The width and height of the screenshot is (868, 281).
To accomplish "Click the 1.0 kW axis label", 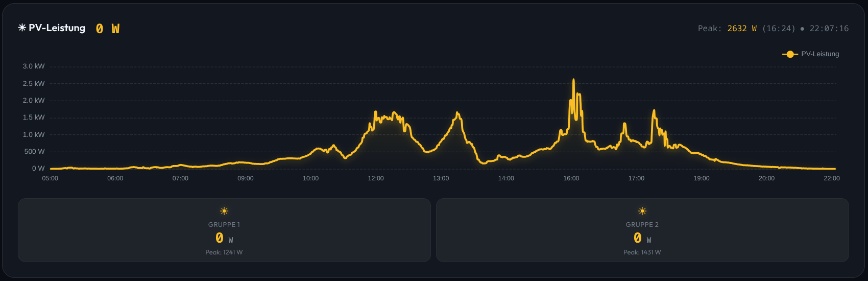I will [34, 134].
